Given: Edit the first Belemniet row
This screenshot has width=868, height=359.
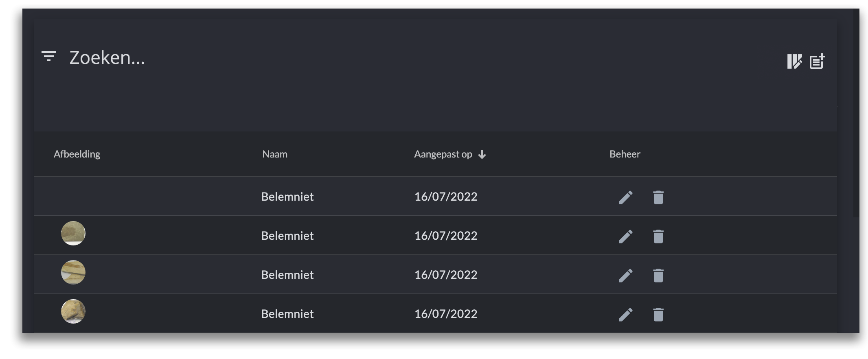Looking at the screenshot, I should (x=626, y=197).
